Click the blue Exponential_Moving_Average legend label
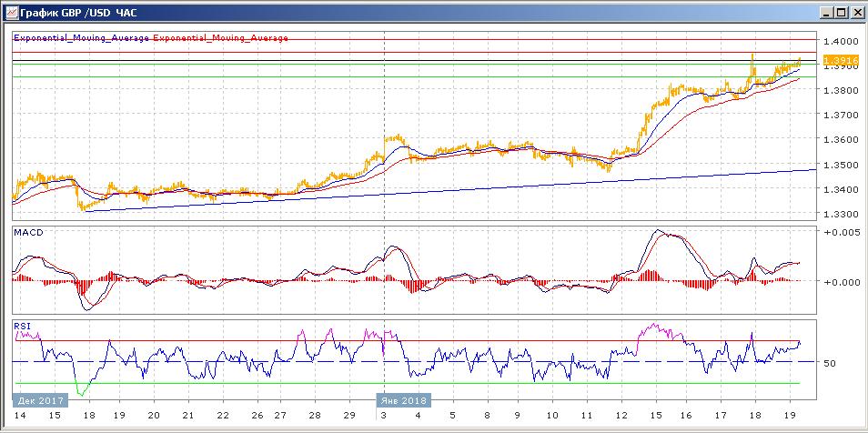The width and height of the screenshot is (868, 433). [x=81, y=38]
